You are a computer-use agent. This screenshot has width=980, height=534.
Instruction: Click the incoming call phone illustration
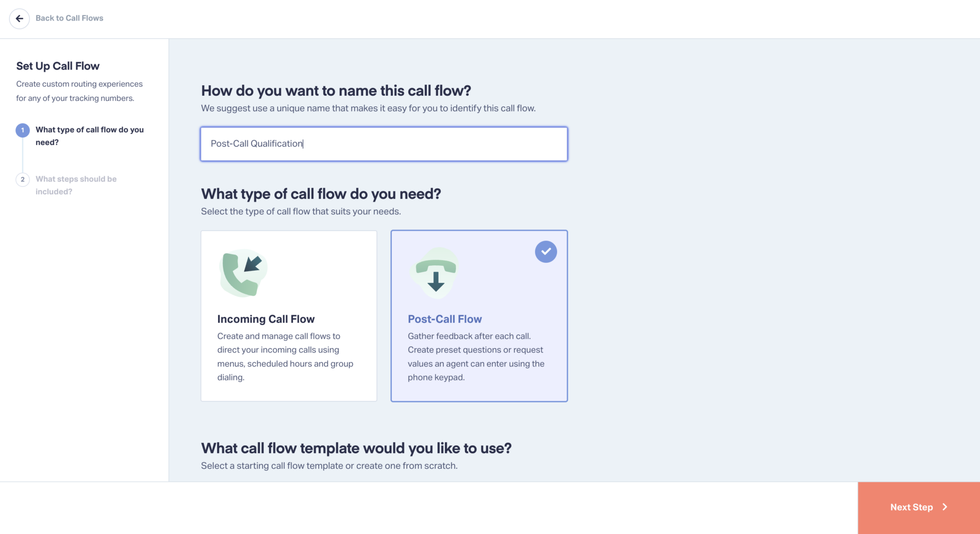(243, 273)
